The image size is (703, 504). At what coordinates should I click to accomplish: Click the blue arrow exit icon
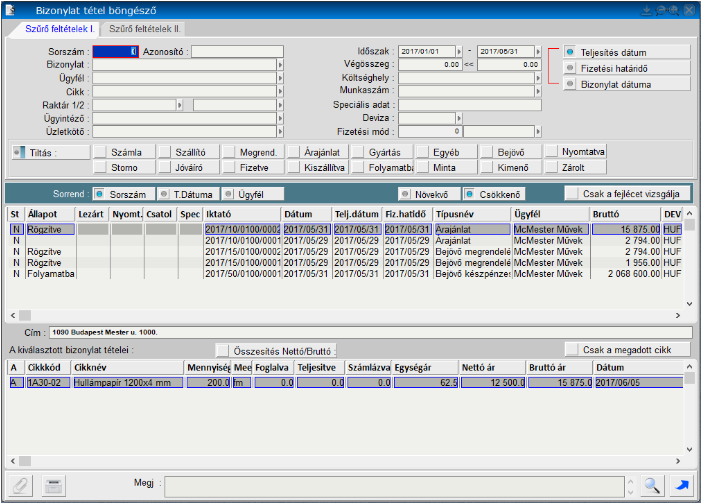click(683, 485)
